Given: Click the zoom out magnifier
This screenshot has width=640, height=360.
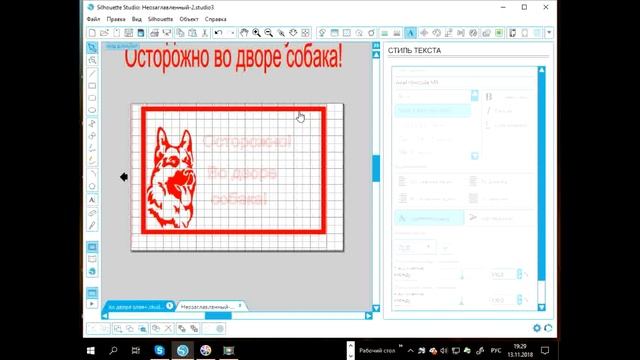Looking at the screenshot, I should [x=269, y=33].
